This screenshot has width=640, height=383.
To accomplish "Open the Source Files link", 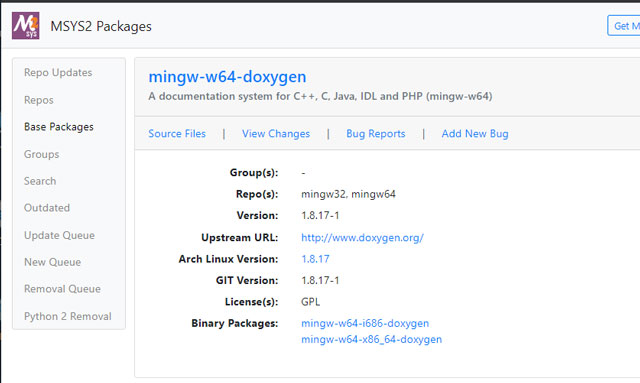I will click(177, 134).
